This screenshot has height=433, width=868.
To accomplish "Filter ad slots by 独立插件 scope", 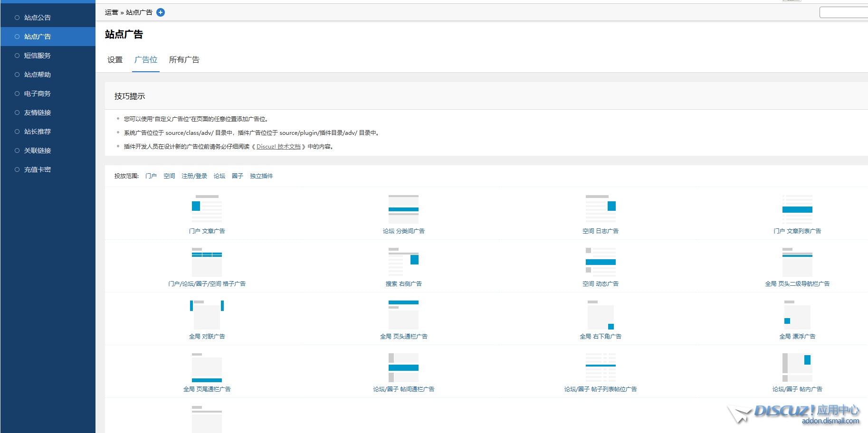I will (261, 176).
